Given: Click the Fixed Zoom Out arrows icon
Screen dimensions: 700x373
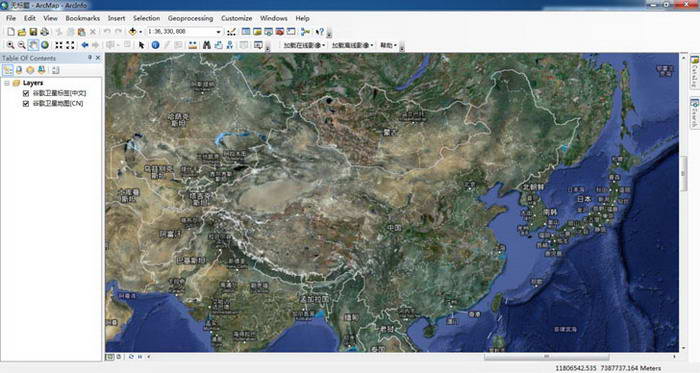Looking at the screenshot, I should pos(70,45).
